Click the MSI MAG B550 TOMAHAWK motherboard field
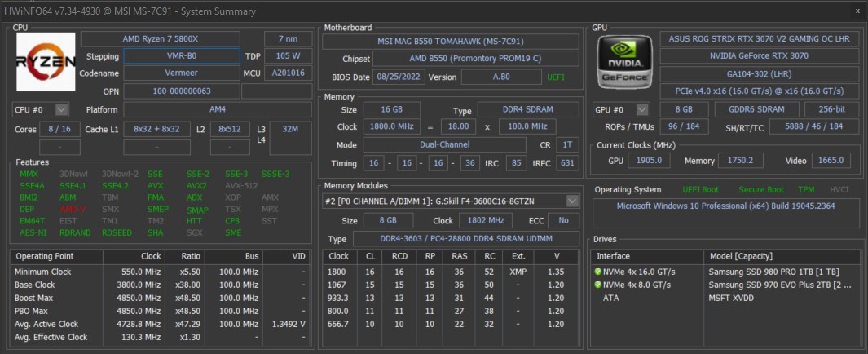Viewport: 868px width, 354px height. [x=451, y=42]
